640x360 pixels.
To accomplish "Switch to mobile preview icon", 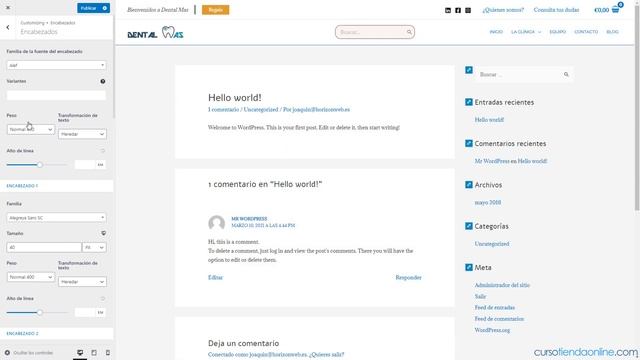I will tap(108, 353).
